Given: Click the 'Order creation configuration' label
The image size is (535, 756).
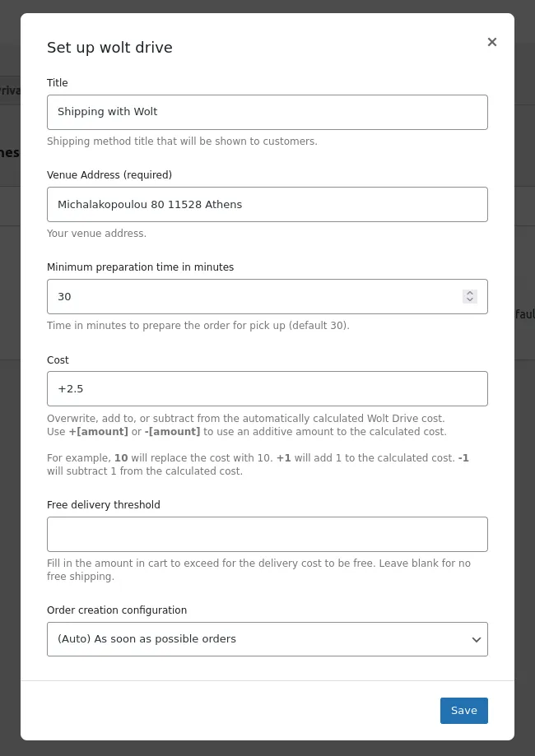Looking at the screenshot, I should pos(117,610).
